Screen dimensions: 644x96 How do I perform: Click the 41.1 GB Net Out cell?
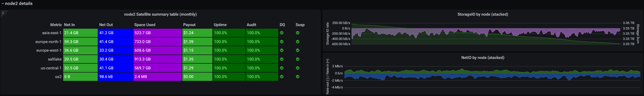click(x=115, y=68)
